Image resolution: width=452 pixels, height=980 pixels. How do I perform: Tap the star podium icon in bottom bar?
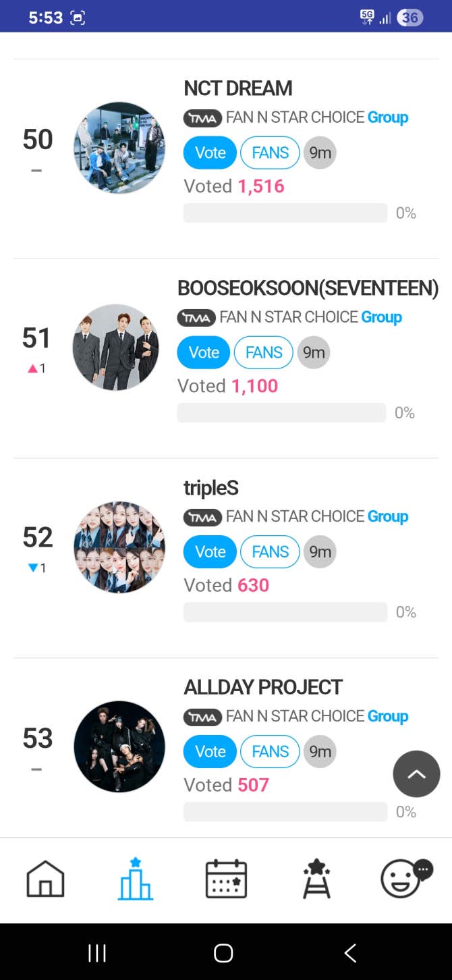(x=316, y=879)
